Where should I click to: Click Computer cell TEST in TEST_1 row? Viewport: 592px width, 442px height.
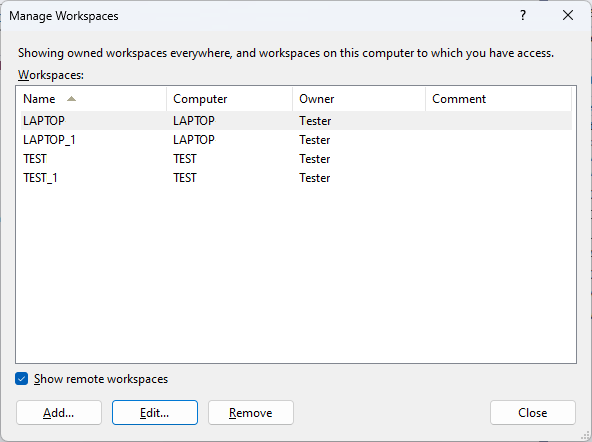(185, 178)
